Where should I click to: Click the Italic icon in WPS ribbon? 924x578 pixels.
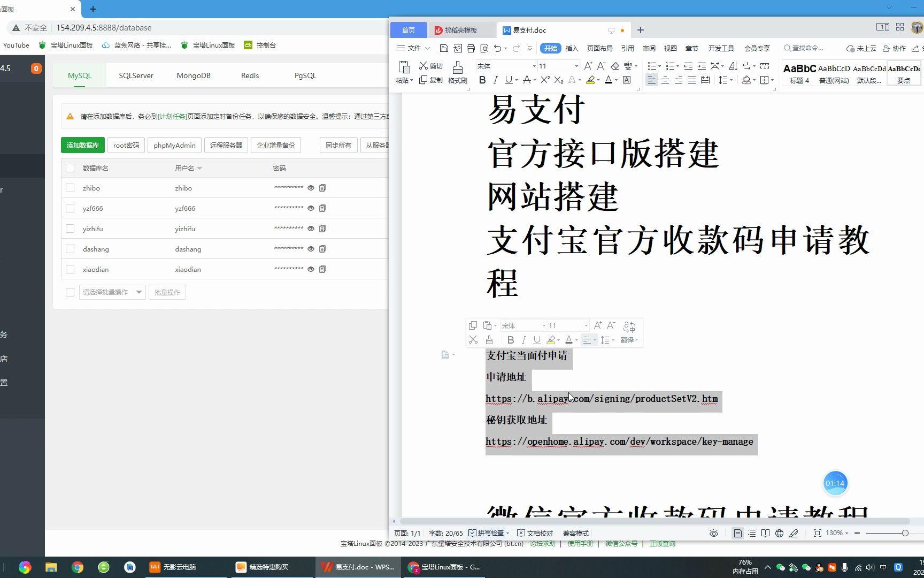coord(495,80)
